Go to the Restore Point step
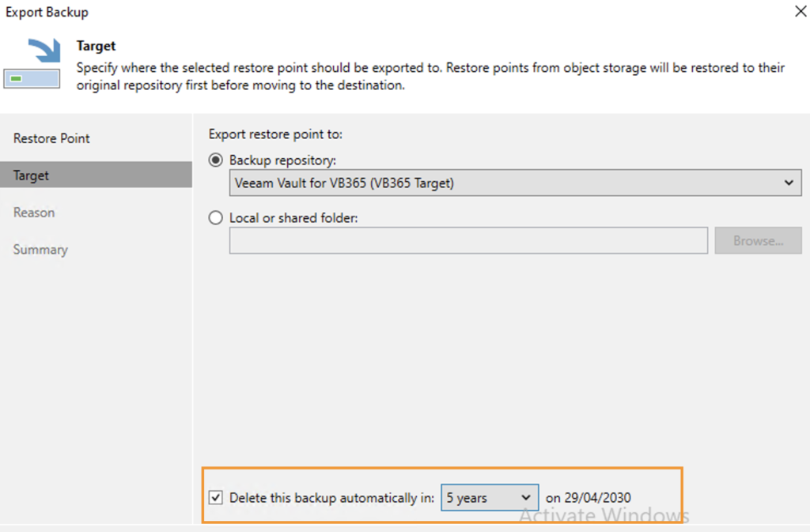The height and width of the screenshot is (532, 810). [51, 138]
